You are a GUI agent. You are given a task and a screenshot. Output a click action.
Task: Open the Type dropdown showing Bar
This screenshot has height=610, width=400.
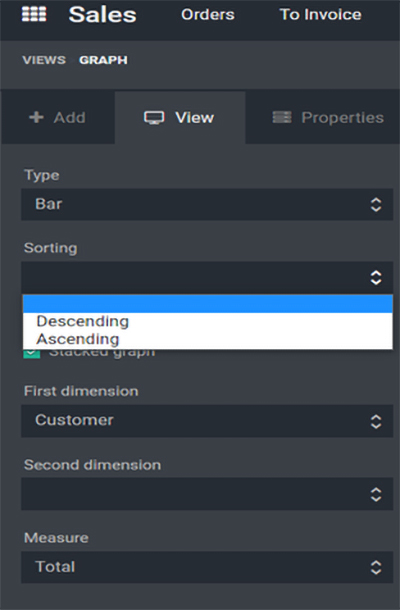coord(207,204)
